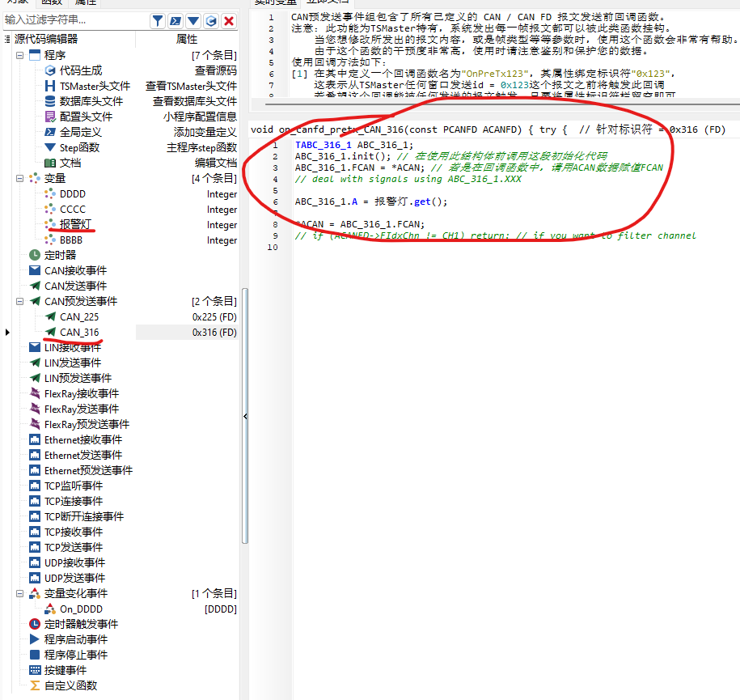Collapse left panel with splitter arrow

245,417
